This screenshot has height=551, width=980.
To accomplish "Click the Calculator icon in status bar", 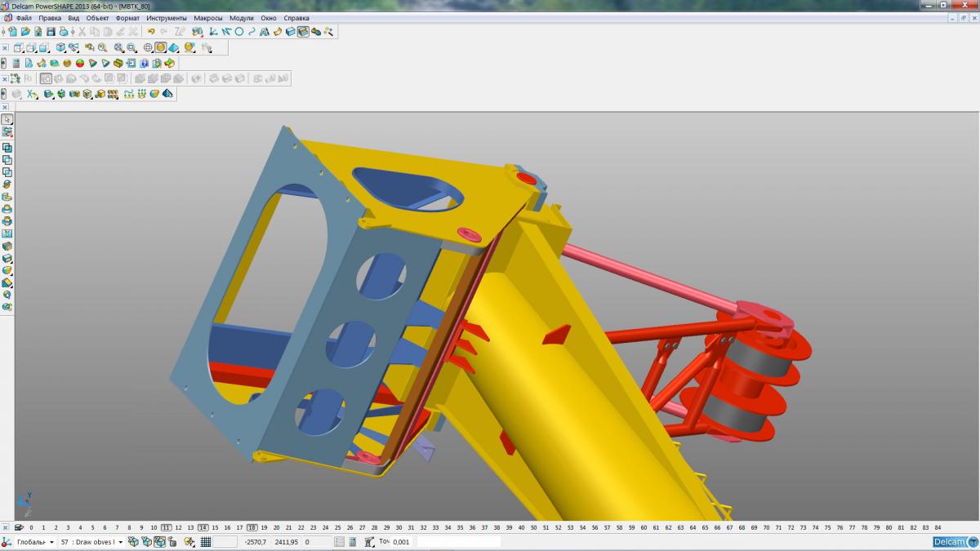I will coord(352,542).
